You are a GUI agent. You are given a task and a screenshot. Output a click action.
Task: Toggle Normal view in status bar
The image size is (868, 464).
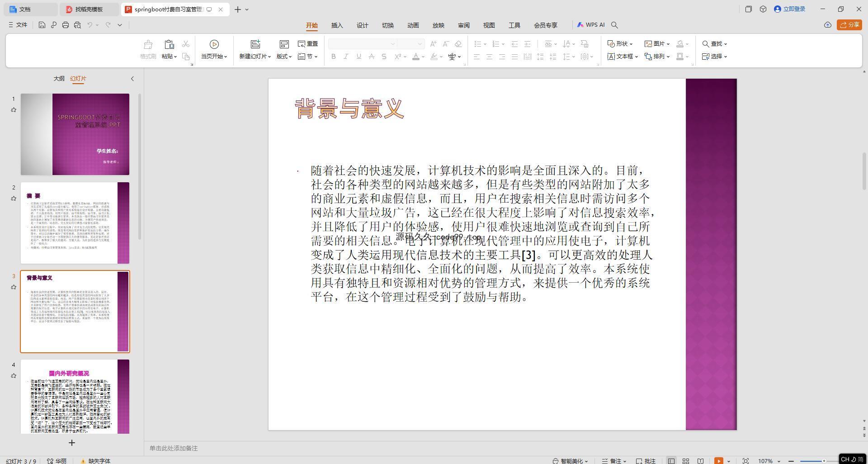pos(671,461)
